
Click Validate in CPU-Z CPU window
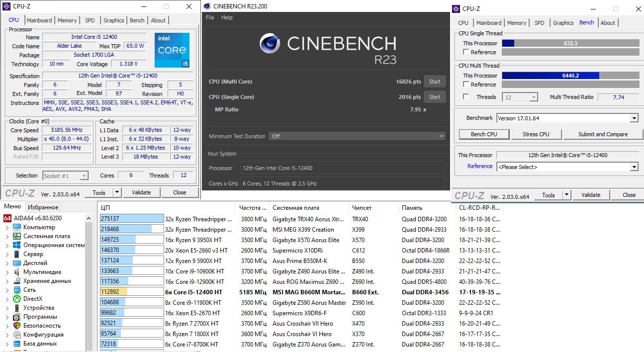coord(141,193)
